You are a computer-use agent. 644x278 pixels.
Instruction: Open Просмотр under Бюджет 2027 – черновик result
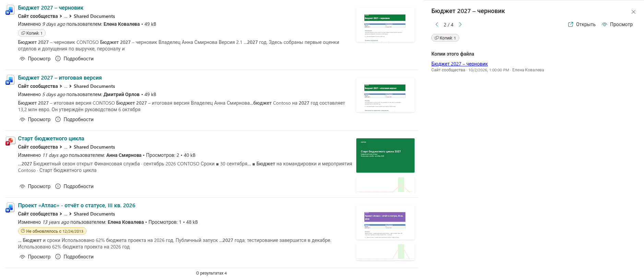click(x=35, y=59)
